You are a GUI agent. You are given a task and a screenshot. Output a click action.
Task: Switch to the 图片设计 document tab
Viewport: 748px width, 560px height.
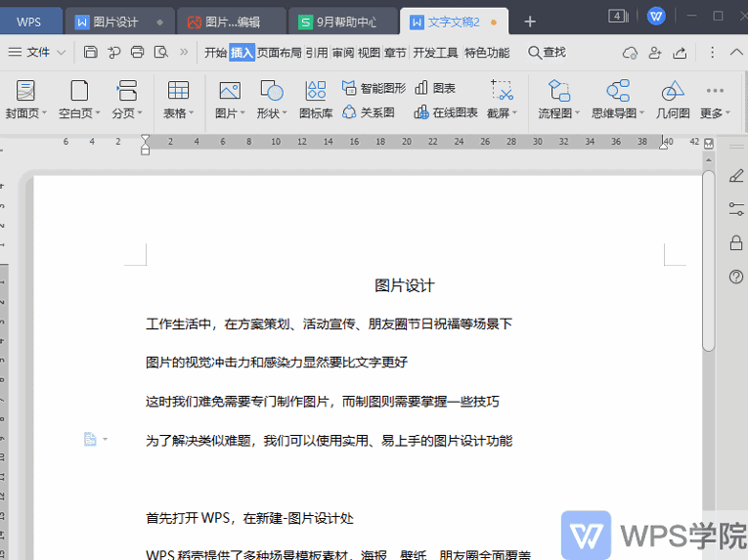click(119, 22)
